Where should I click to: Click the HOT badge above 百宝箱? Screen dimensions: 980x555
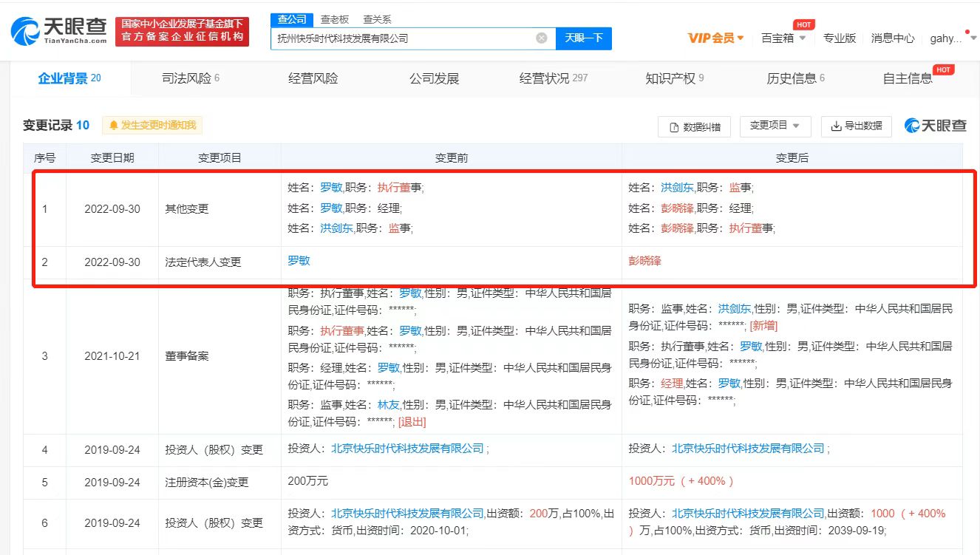point(803,24)
